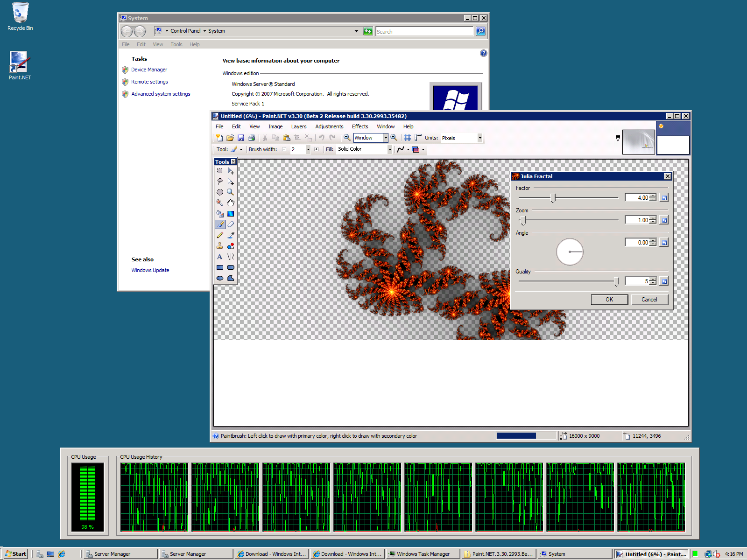Screen dimensions: 747x560
Task: Open the Effects menu
Action: [x=360, y=126]
